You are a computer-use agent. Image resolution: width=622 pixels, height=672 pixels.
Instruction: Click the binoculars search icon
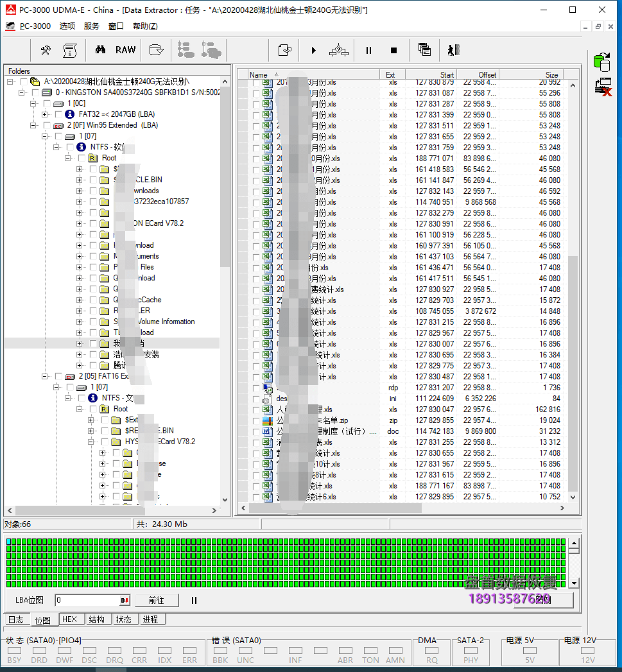(x=100, y=49)
